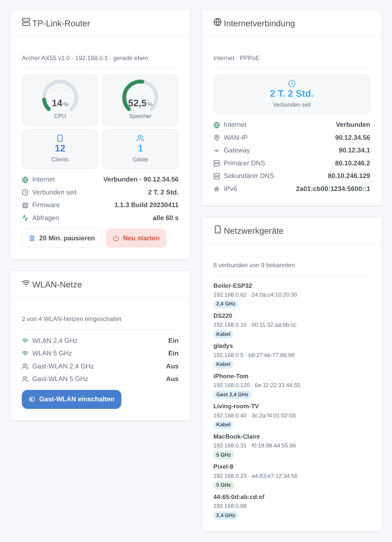Click the Kabel badge under Living-room-TV
Image resolution: width=392 pixels, height=542 pixels.
coord(223,425)
